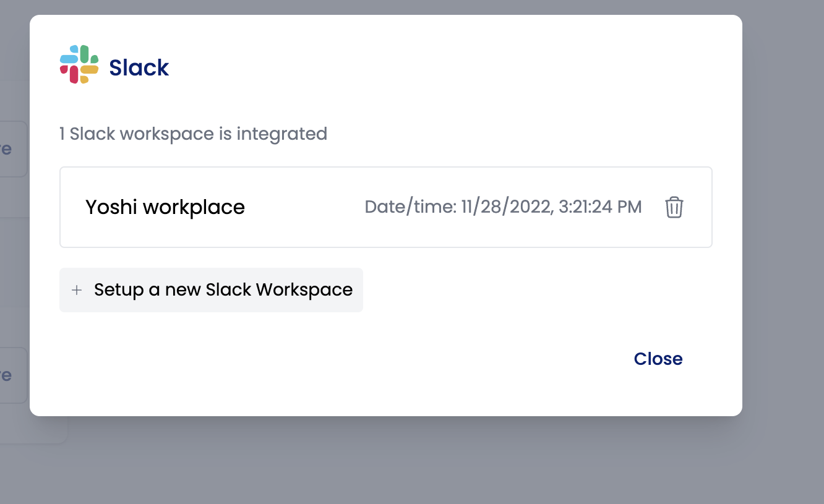Click the dimmed backdrop right of the dialog

click(x=783, y=247)
